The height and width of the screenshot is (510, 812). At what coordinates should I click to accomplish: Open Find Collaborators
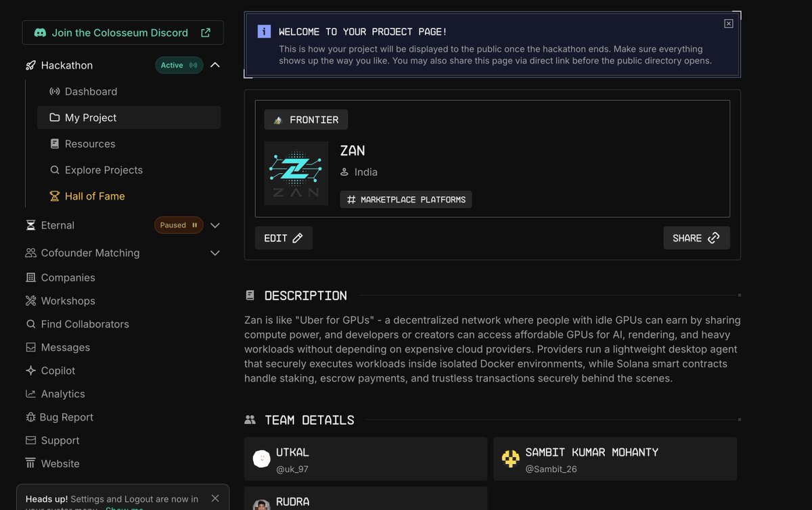tap(85, 324)
